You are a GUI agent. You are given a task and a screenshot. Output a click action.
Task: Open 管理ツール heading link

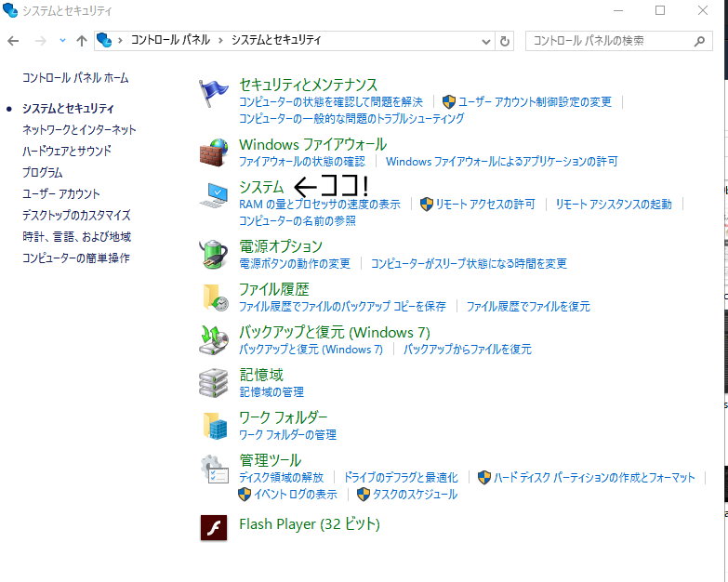[271, 460]
